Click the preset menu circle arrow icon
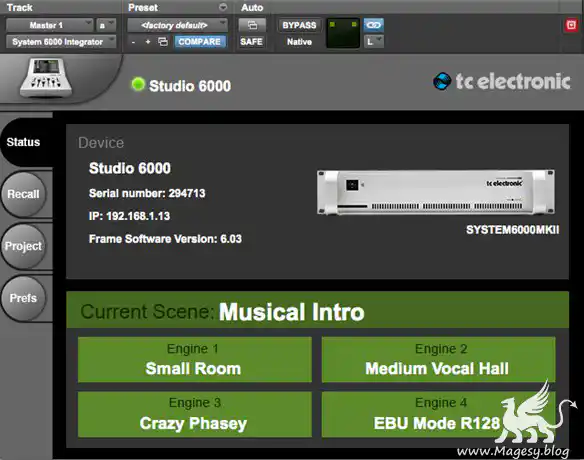The width and height of the screenshot is (584, 460). [223, 7]
